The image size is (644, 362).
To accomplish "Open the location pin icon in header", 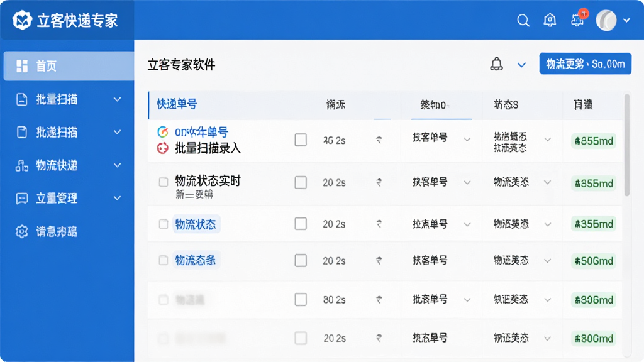I will click(550, 20).
